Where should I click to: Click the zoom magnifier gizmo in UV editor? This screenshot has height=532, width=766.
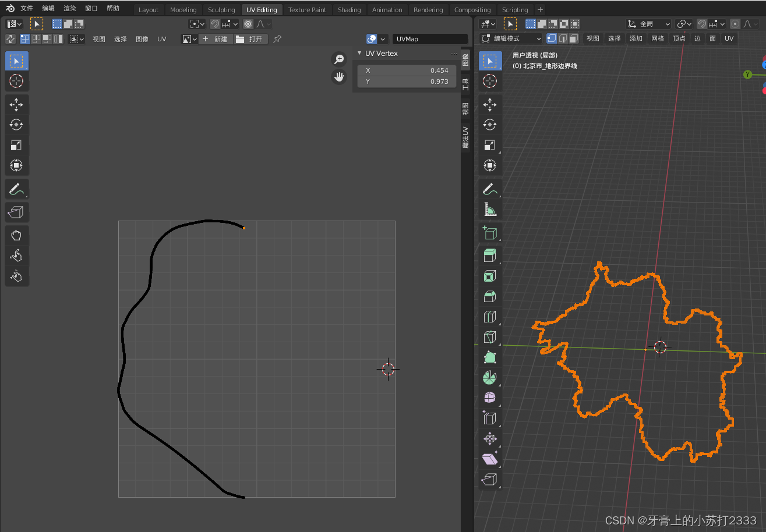(x=339, y=59)
